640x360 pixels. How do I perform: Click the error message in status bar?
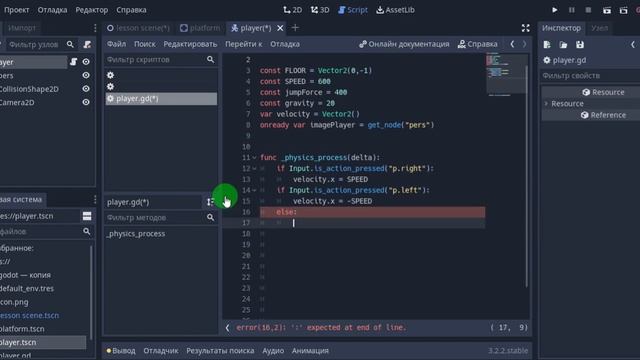[x=321, y=328]
